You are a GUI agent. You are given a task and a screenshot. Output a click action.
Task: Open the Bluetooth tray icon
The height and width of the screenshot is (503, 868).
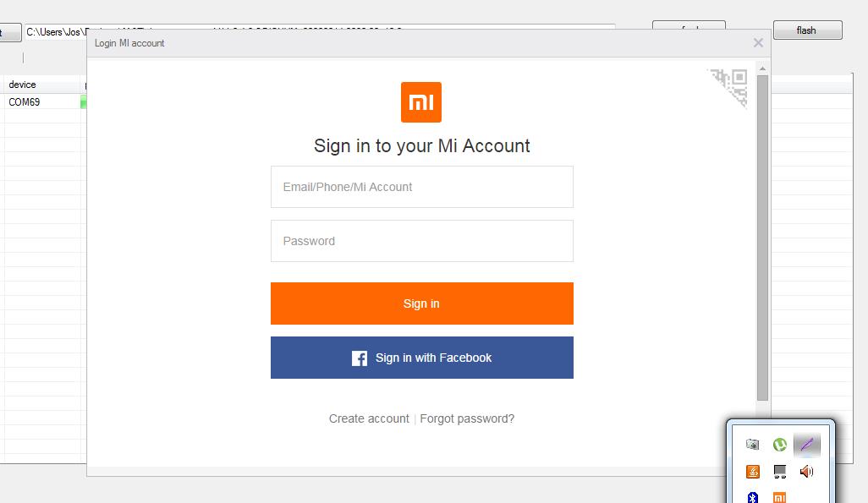pos(752,497)
